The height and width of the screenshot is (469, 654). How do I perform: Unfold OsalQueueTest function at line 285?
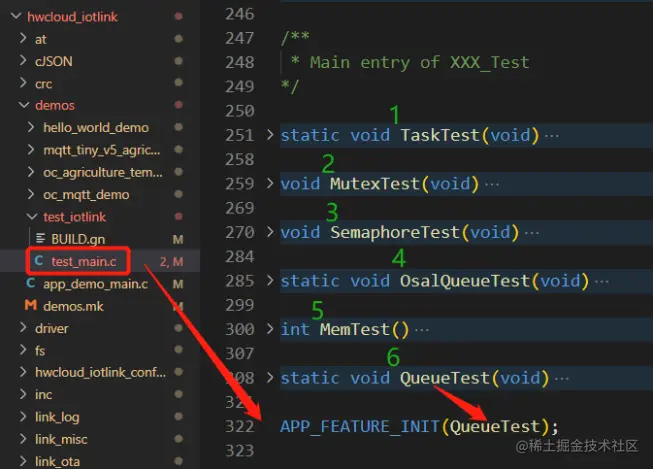(x=270, y=280)
